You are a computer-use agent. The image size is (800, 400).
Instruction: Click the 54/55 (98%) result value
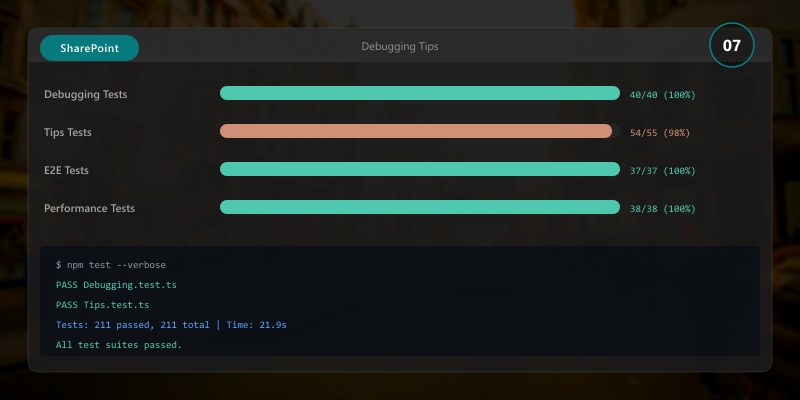[x=660, y=133]
